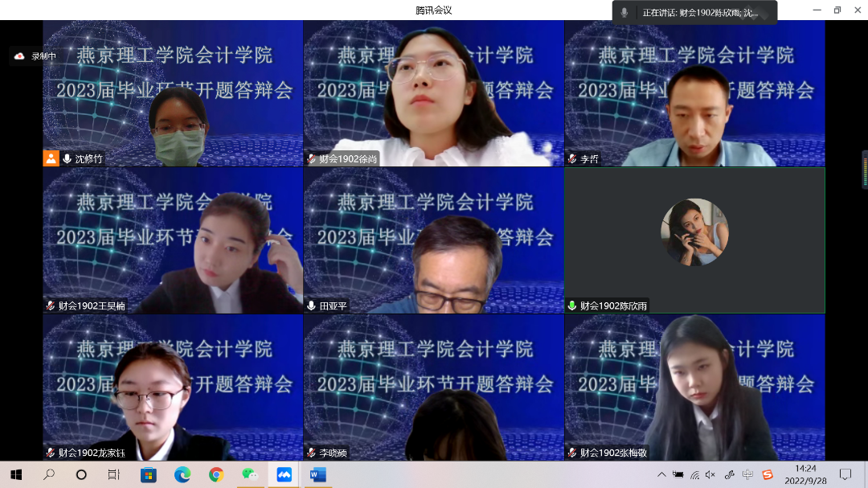Image resolution: width=868 pixels, height=488 pixels.
Task: Open Google Chrome from the taskbar
Action: pyautogui.click(x=215, y=474)
